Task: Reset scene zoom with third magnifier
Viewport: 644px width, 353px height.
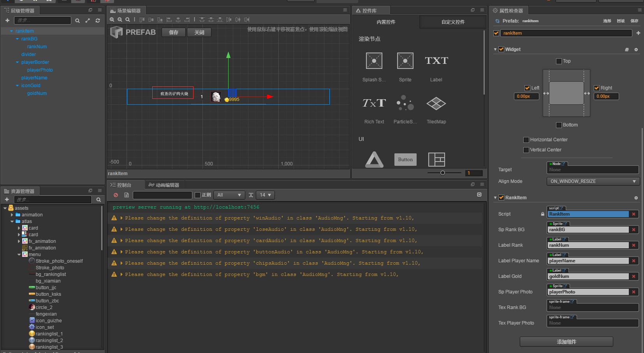Action: coord(128,19)
